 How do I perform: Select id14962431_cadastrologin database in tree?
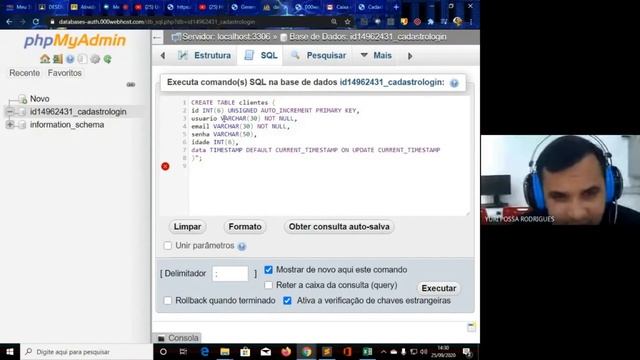point(78,111)
